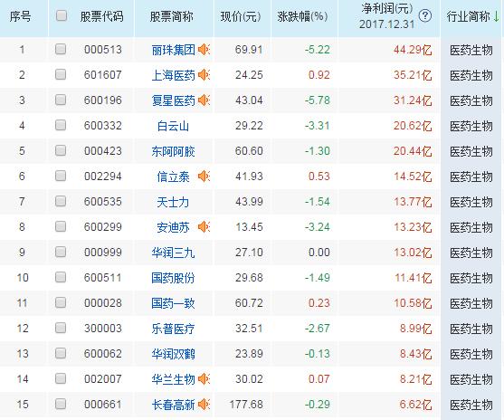
Task: Check the box for stock 000513
Action: point(61,49)
